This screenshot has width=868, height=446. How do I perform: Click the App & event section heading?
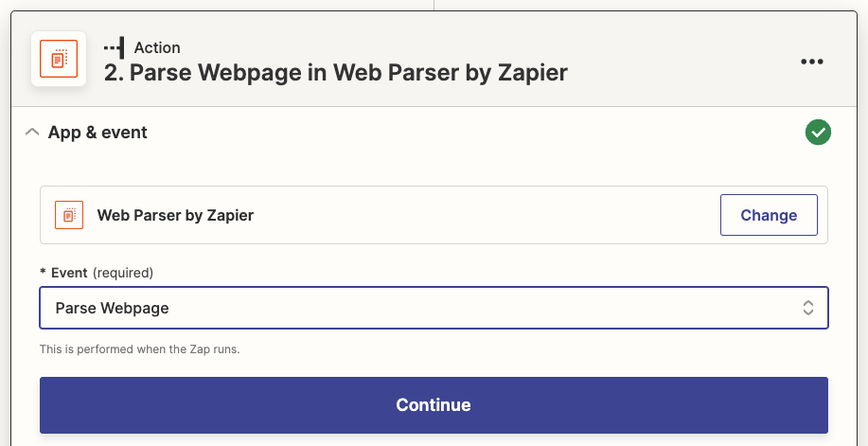(x=97, y=133)
